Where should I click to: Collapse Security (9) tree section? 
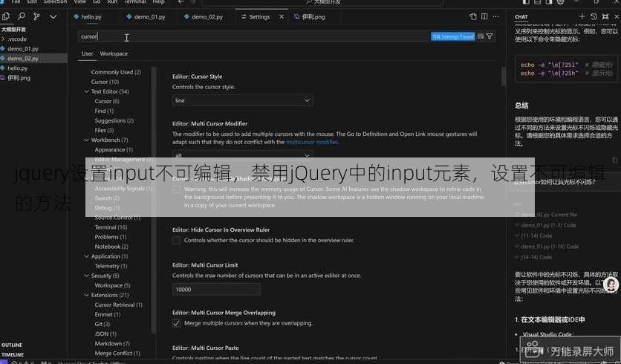(x=86, y=276)
